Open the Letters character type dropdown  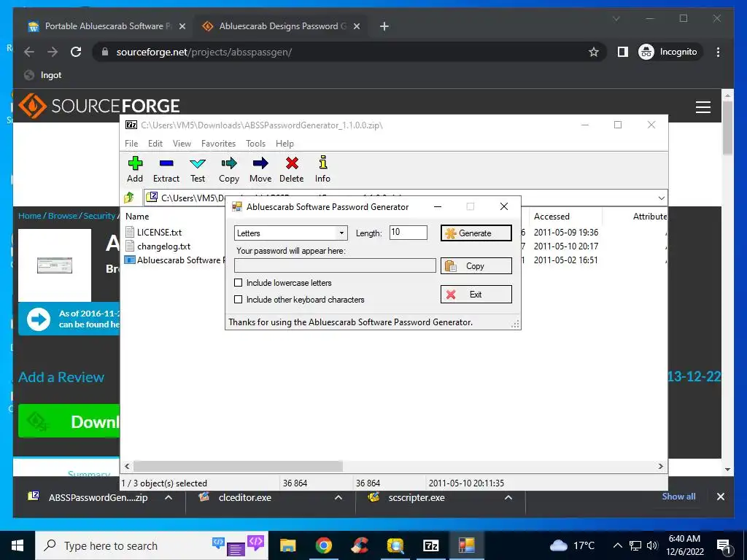[341, 233]
